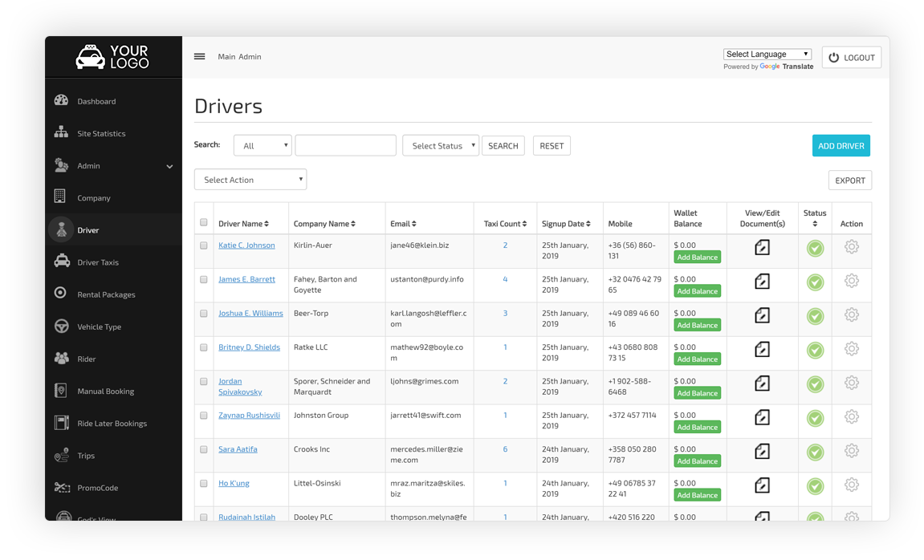Select all drivers using header checkbox
924x560 pixels.
point(204,223)
